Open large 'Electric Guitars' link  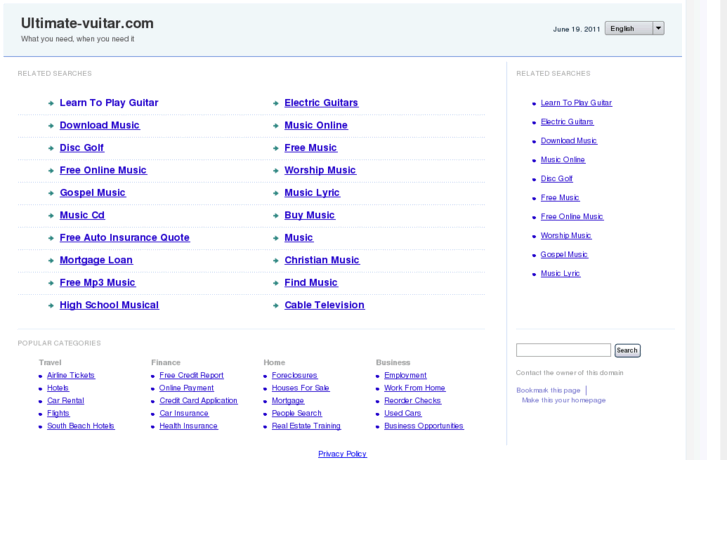click(321, 103)
